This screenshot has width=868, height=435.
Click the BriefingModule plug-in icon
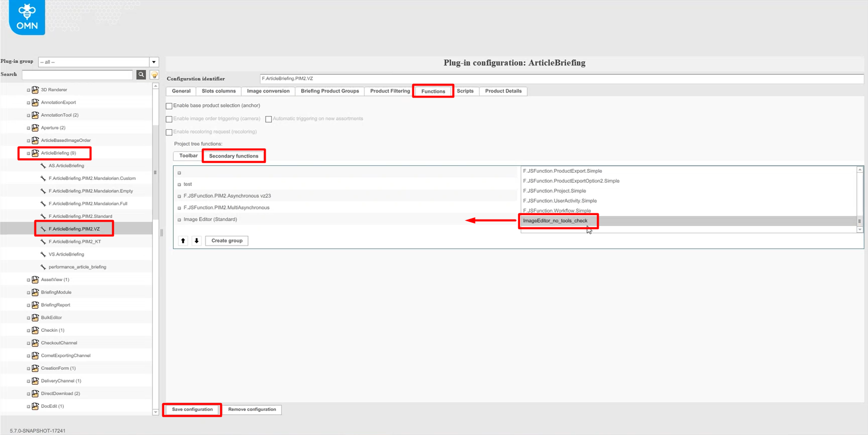[35, 292]
